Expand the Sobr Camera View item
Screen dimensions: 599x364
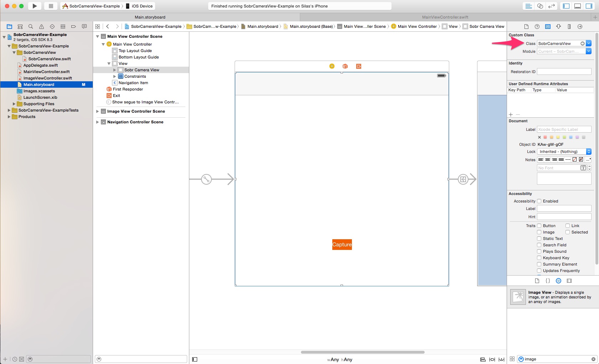(114, 70)
